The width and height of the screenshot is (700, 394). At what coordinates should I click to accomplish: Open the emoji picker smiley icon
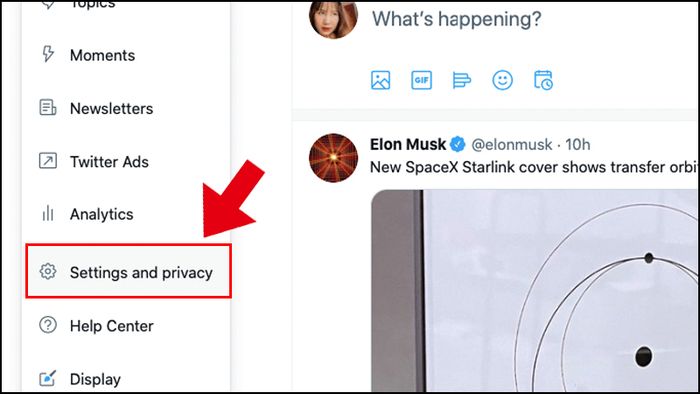tap(502, 80)
